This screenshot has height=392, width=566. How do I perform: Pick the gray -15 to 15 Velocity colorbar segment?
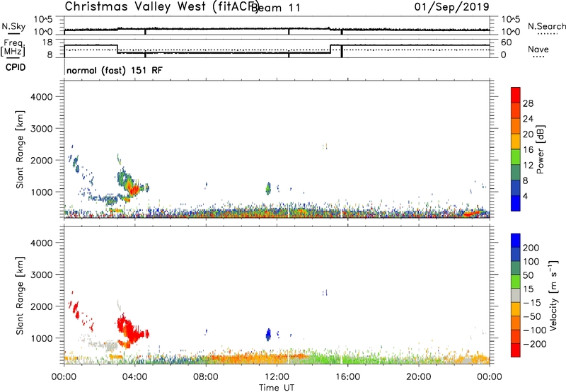click(x=516, y=295)
